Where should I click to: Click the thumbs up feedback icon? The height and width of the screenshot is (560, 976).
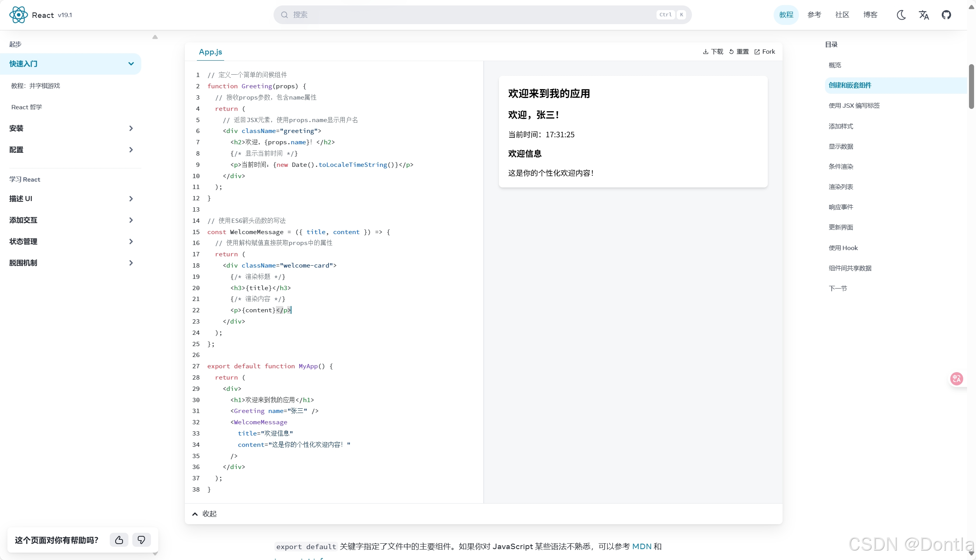119,540
